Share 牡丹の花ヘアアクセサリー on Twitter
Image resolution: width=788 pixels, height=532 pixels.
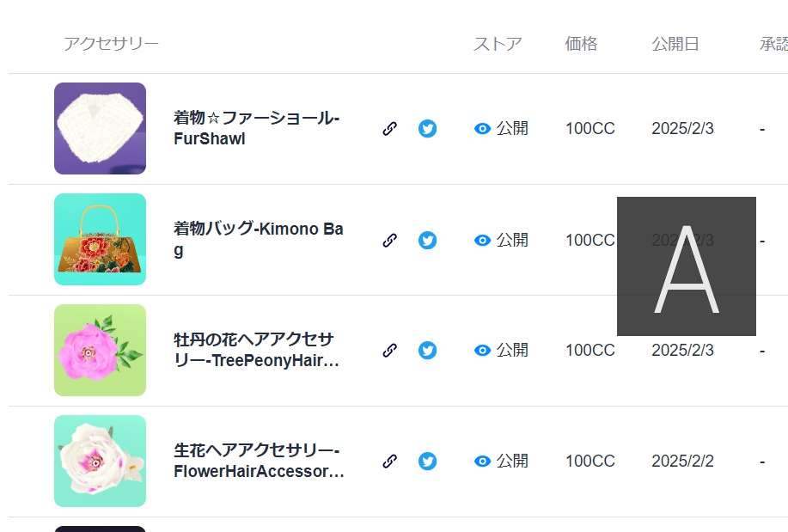tap(427, 350)
